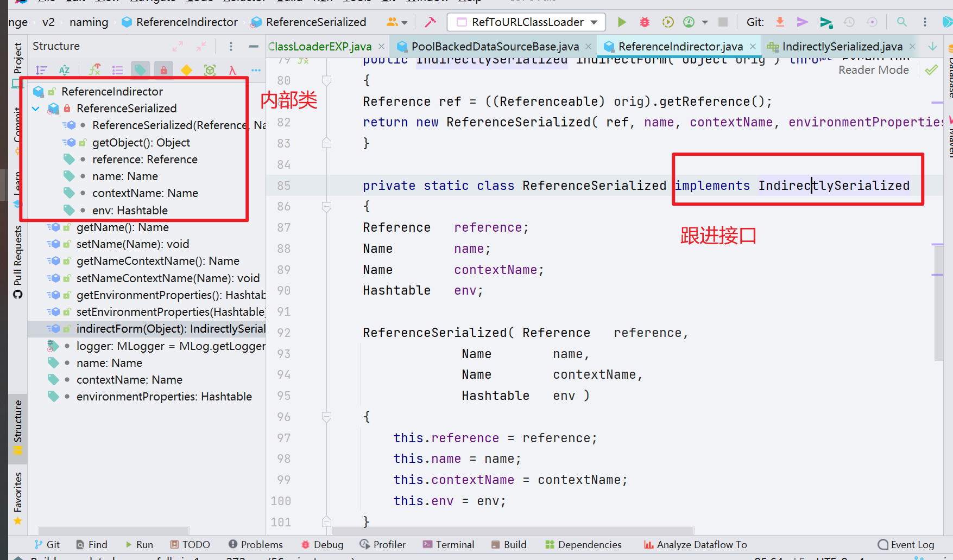
Task: Switch to the PoolBackedDataSourceBase.java tab
Action: (x=494, y=47)
